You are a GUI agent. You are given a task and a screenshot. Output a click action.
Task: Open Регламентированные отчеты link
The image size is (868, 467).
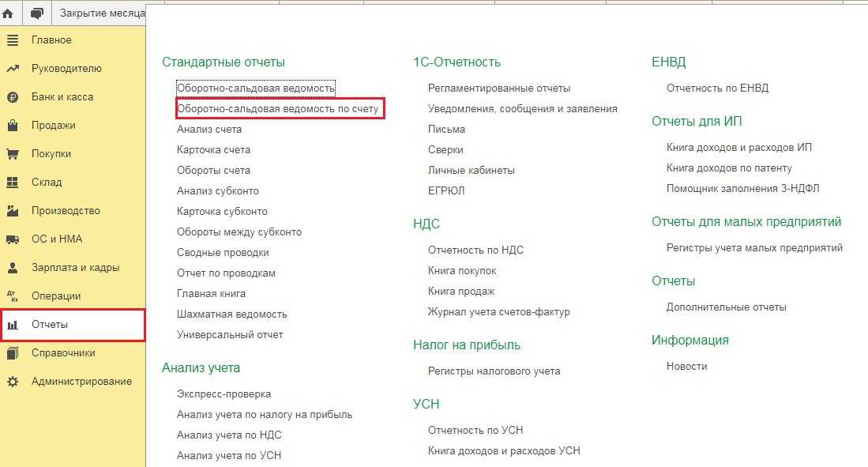pyautogui.click(x=498, y=88)
